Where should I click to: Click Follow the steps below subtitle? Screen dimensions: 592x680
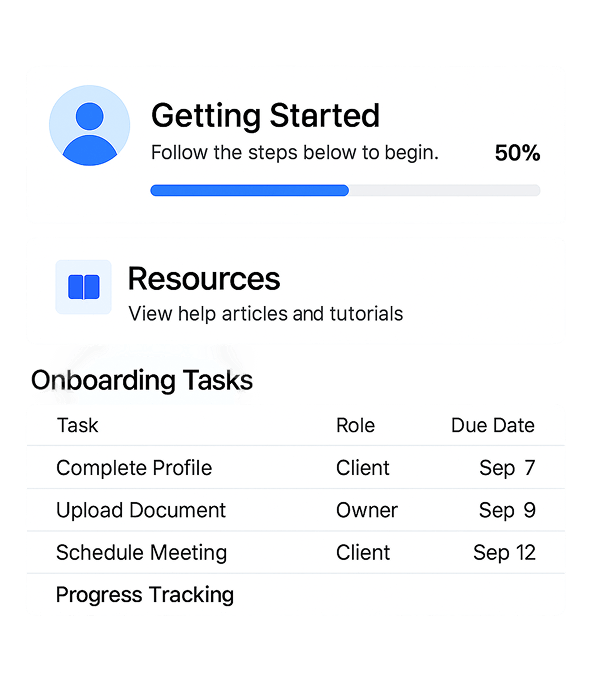click(294, 153)
